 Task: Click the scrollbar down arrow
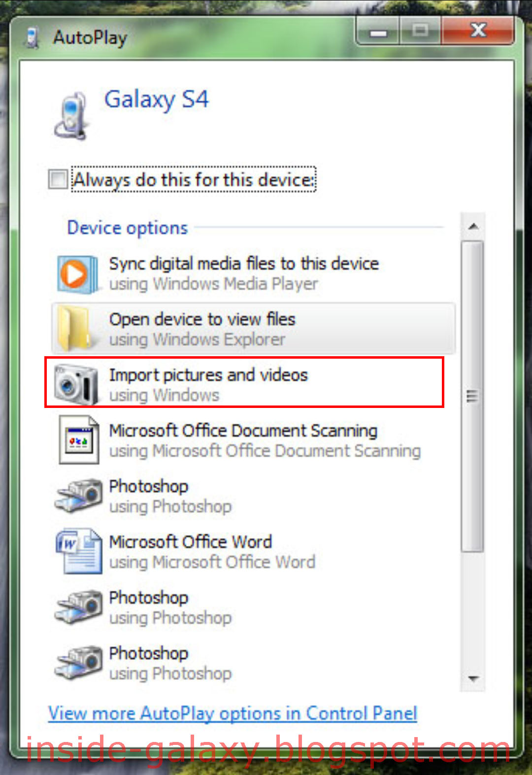pos(474,679)
